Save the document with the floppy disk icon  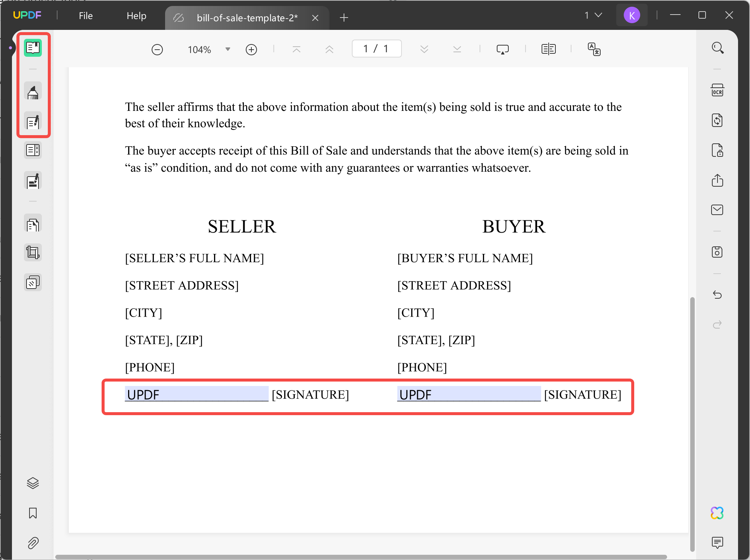[x=718, y=252]
